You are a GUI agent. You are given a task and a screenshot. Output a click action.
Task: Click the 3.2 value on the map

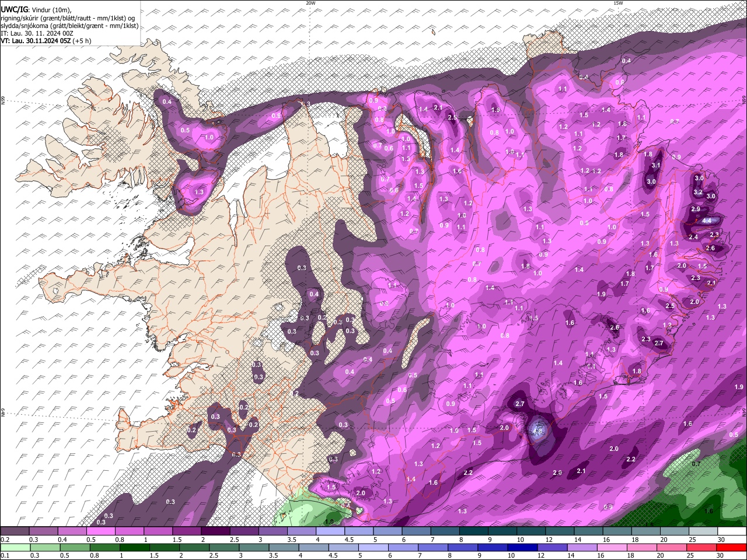pyautogui.click(x=697, y=192)
